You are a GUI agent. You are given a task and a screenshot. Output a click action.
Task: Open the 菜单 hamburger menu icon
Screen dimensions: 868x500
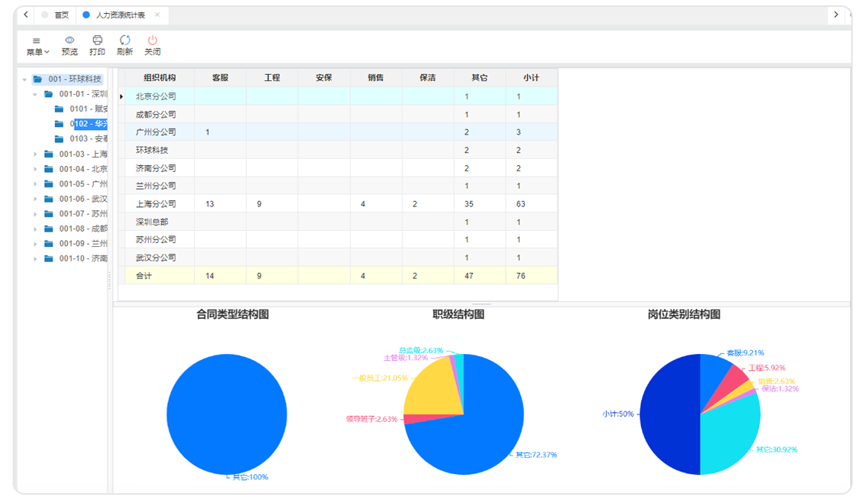point(37,41)
